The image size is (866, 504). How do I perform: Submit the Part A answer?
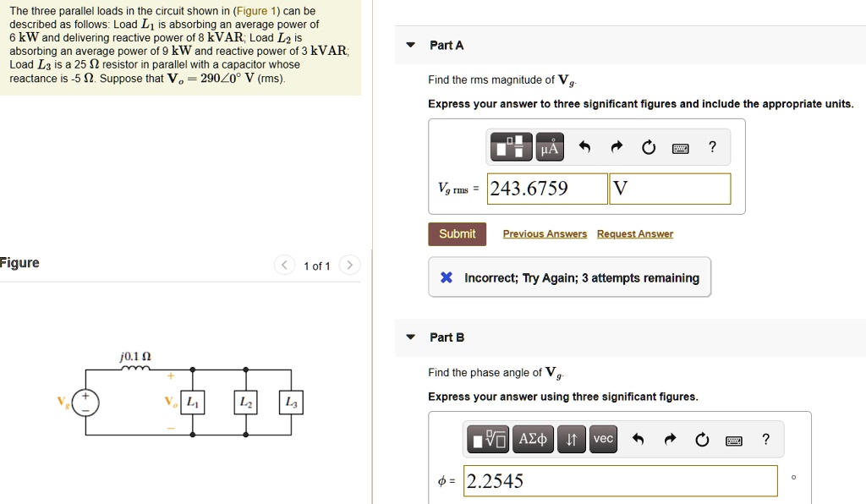pos(457,233)
